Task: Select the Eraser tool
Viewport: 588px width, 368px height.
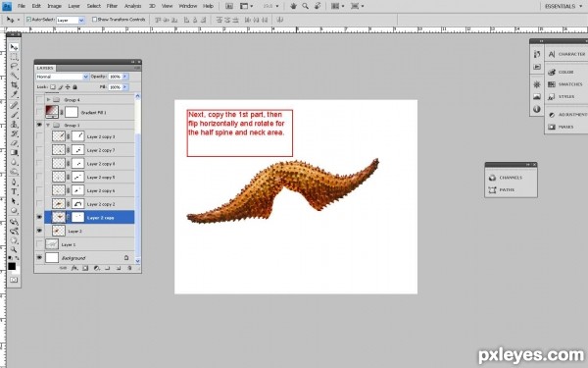Action: (14, 143)
